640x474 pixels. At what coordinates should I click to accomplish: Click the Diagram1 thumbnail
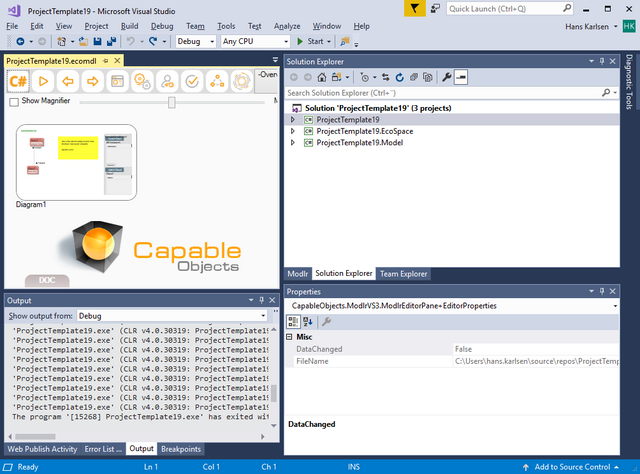tap(76, 162)
